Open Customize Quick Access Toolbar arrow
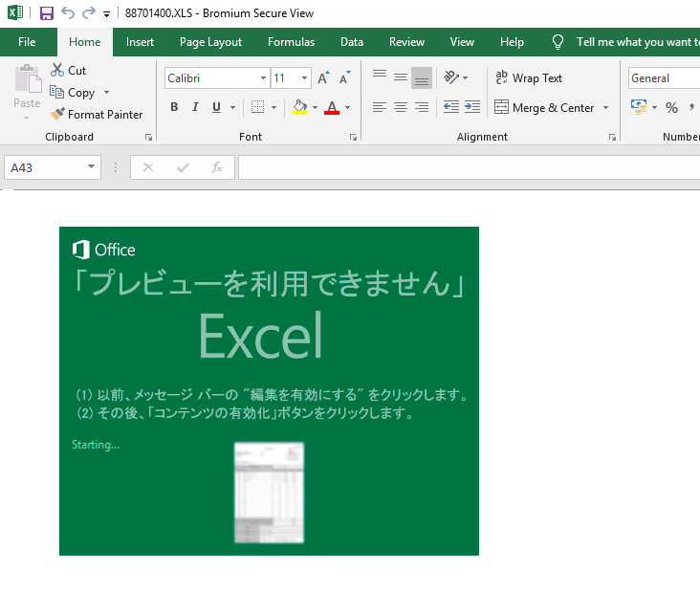 coord(107,14)
